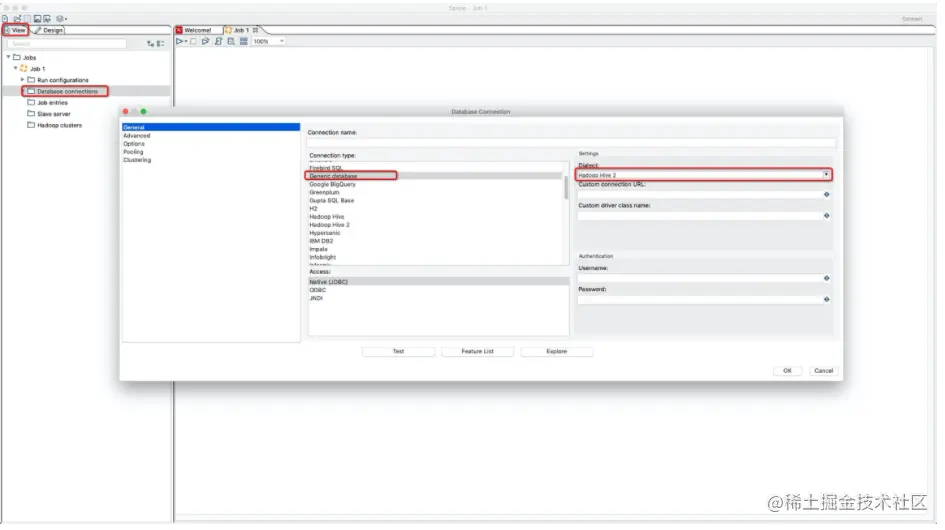The image size is (945, 530).
Task: Select Advanced in the dialog sidebar
Action: pyautogui.click(x=137, y=136)
